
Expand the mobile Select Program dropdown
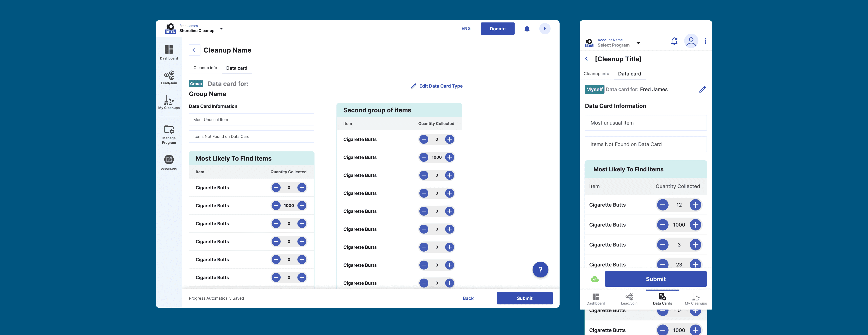tap(638, 43)
